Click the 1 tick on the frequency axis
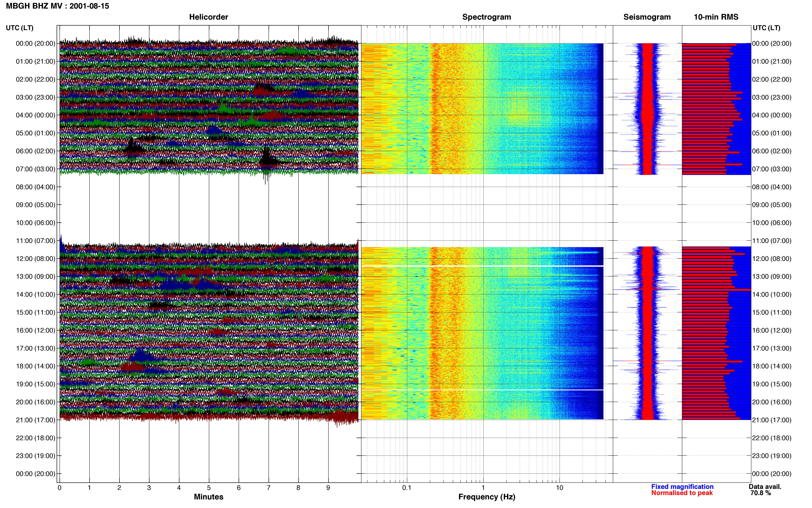Viewport: 812px width, 508px height. tap(483, 487)
